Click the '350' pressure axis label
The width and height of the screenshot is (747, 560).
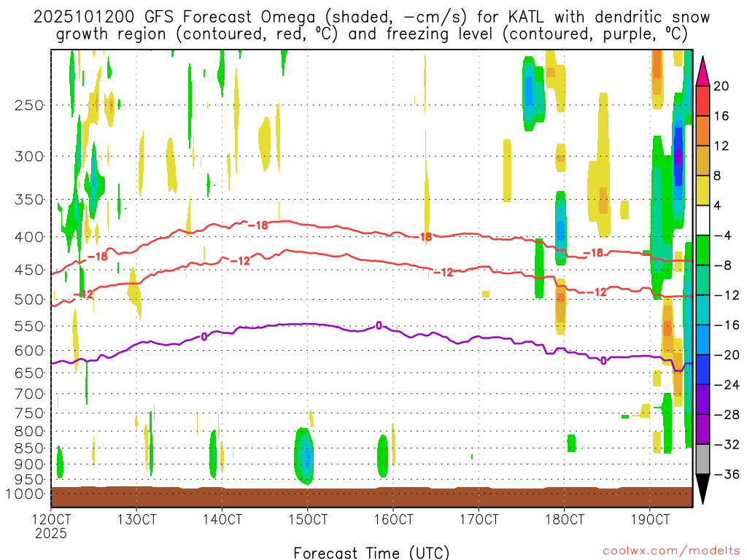[29, 200]
